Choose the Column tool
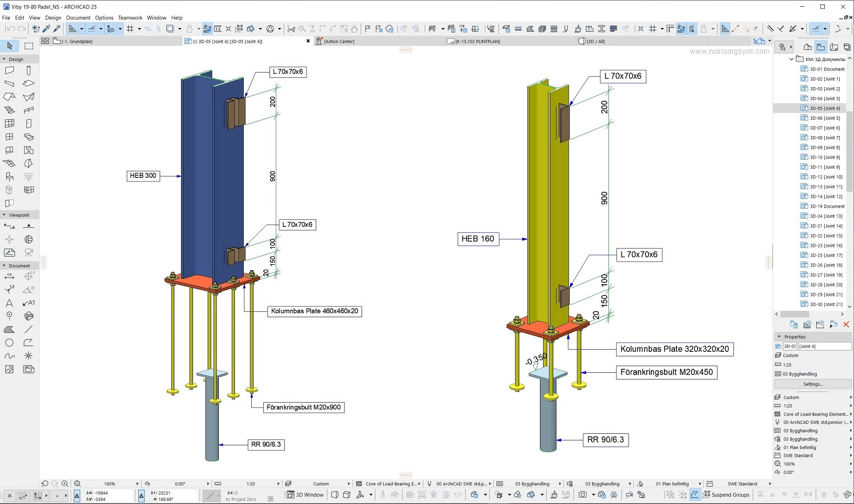 (28, 71)
